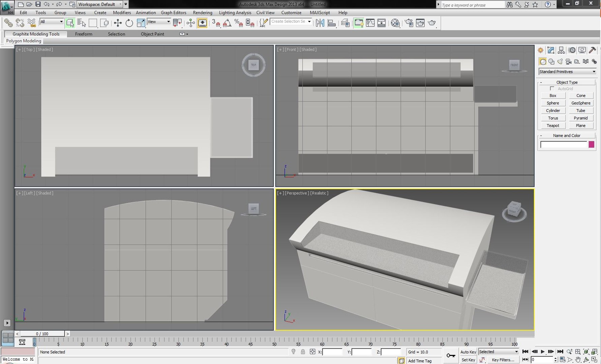Activate the Select and Rotate tool
The image size is (601, 364).
[x=129, y=23]
